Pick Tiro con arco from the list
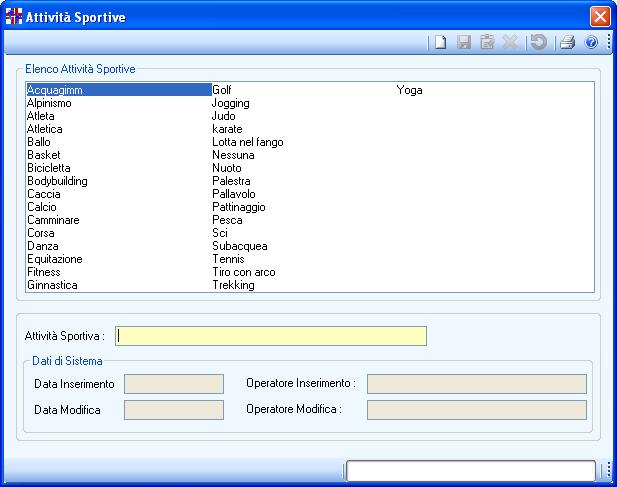 point(243,272)
